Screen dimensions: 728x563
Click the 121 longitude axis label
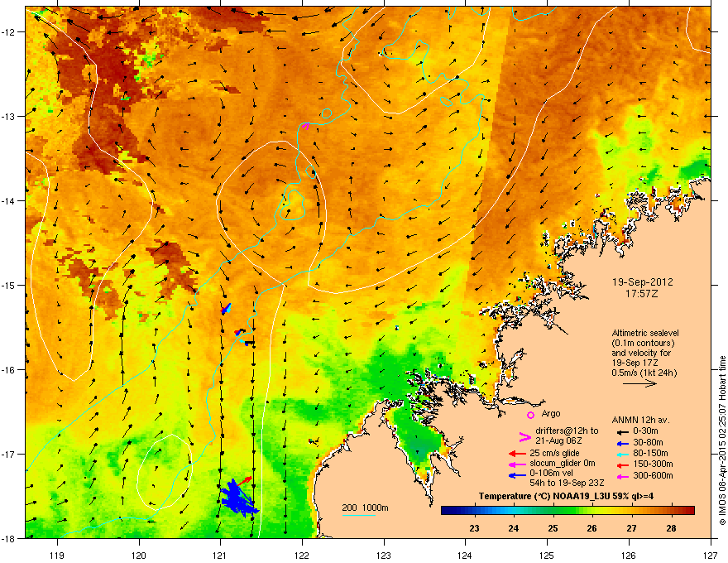pos(220,556)
